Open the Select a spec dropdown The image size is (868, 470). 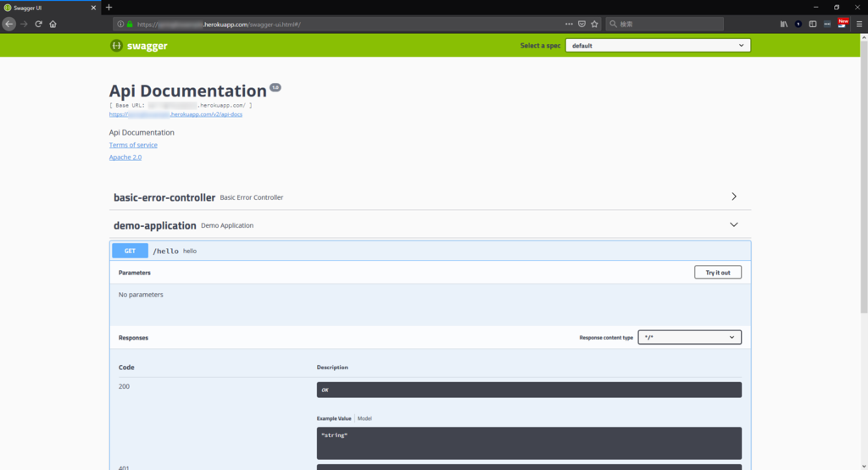pos(658,46)
